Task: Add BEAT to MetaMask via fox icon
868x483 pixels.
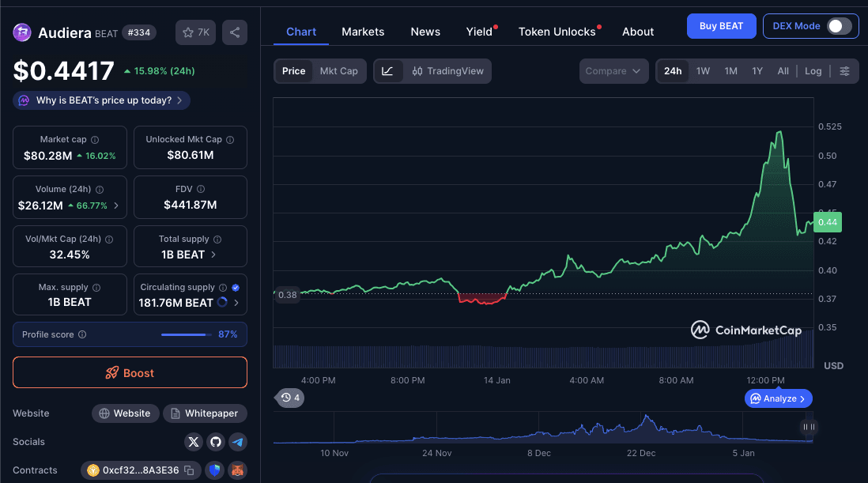Action: coord(237,470)
